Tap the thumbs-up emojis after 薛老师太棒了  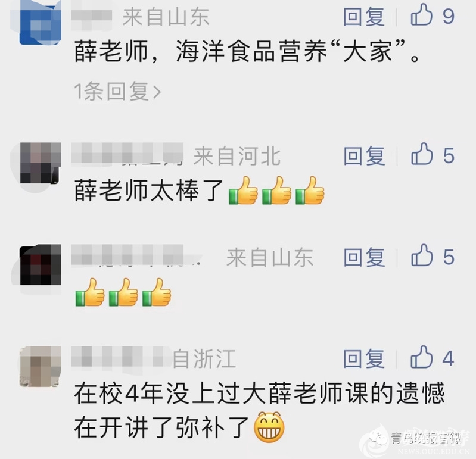276,191
